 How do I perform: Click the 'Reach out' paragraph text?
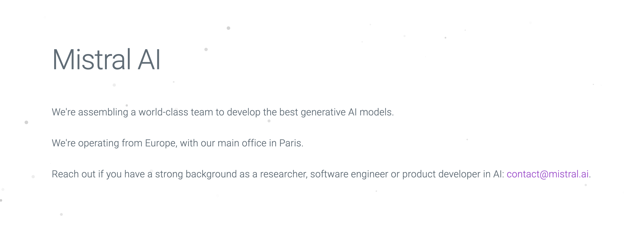coord(321,174)
